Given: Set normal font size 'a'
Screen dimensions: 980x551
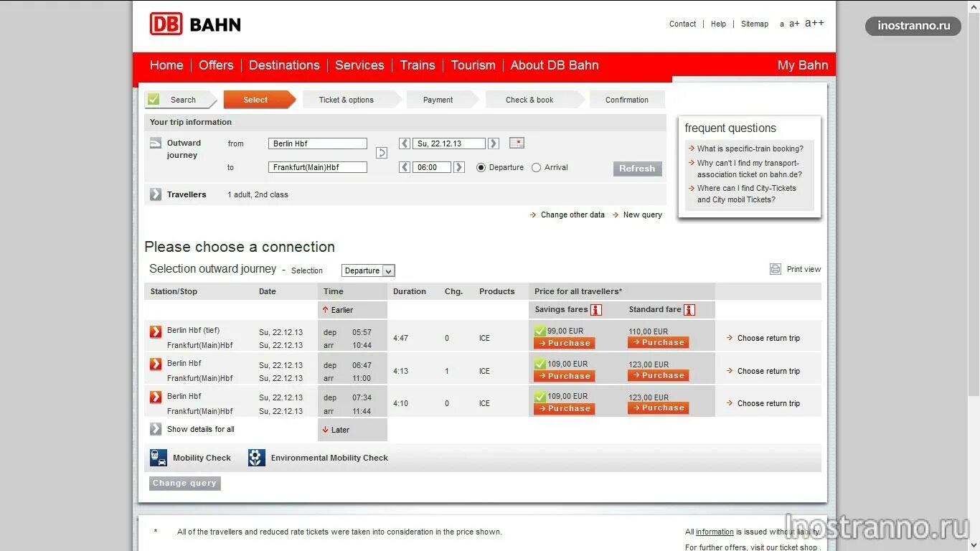Looking at the screenshot, I should (782, 24).
